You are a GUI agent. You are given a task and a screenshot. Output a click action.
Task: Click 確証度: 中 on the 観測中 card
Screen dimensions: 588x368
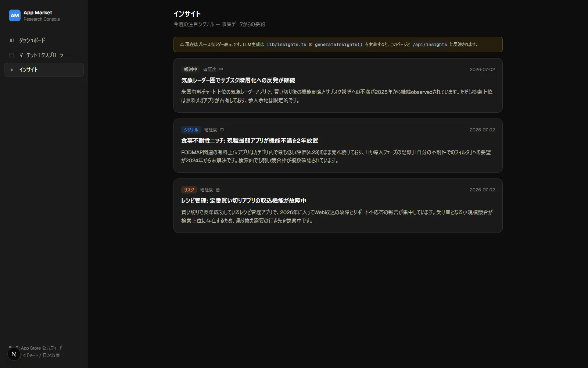coord(213,70)
